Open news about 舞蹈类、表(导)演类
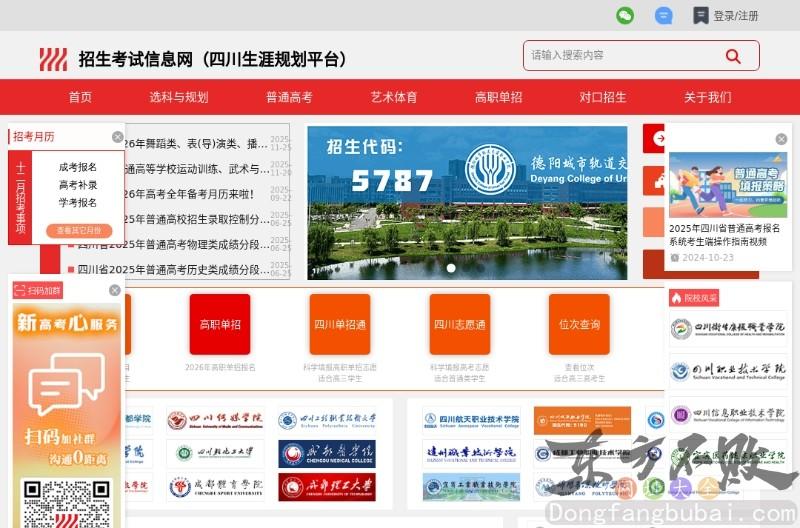 [196, 144]
